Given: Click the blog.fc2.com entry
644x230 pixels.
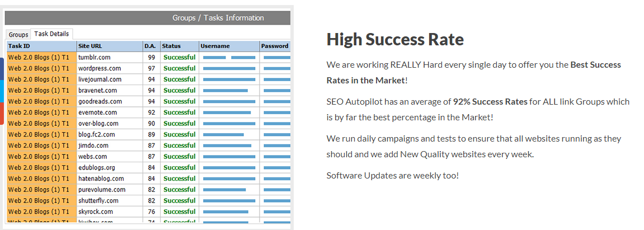Looking at the screenshot, I should (x=97, y=134).
